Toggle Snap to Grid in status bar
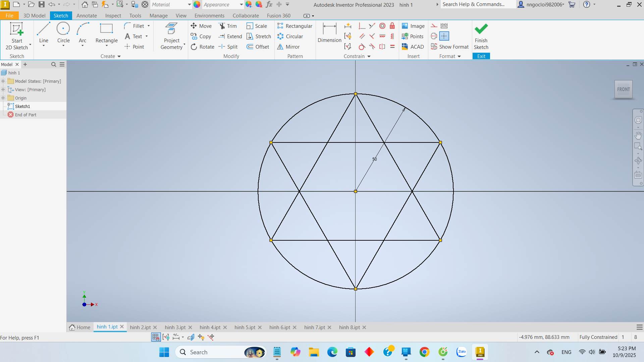Viewport: 644px width, 362px height. click(x=156, y=337)
